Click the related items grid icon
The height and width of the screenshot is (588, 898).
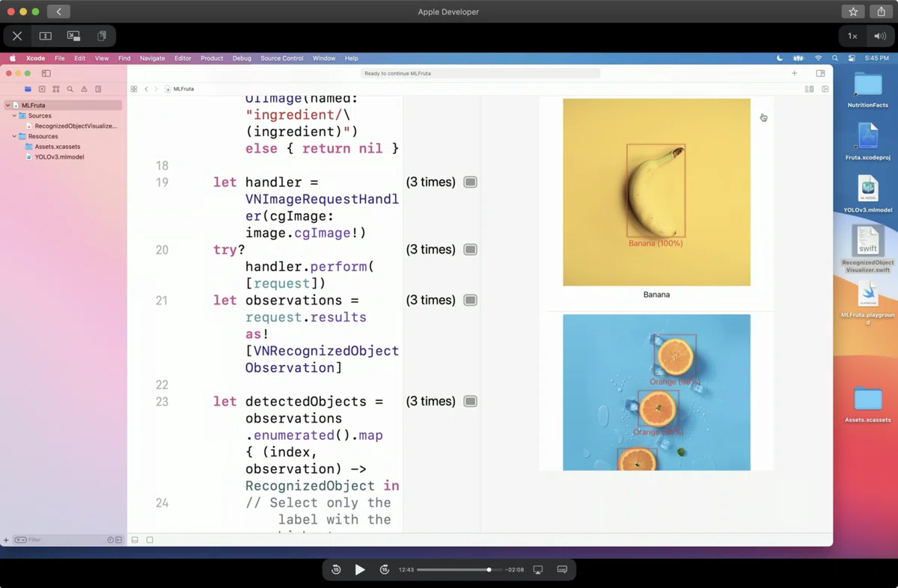(134, 89)
